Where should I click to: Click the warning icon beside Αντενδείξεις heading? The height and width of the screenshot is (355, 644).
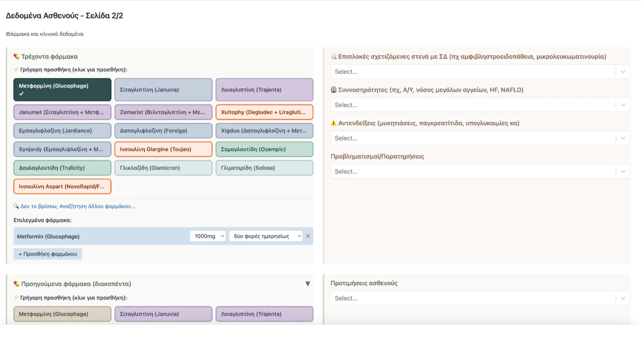point(333,123)
